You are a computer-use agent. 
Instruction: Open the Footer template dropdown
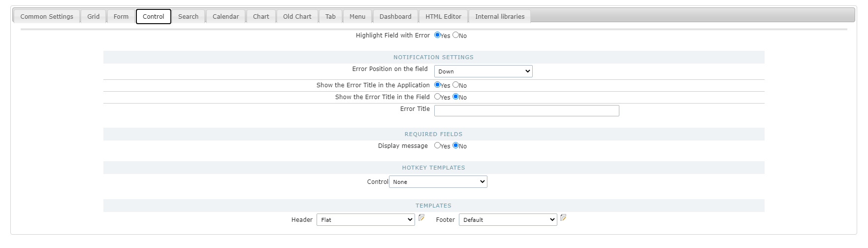[508, 220]
